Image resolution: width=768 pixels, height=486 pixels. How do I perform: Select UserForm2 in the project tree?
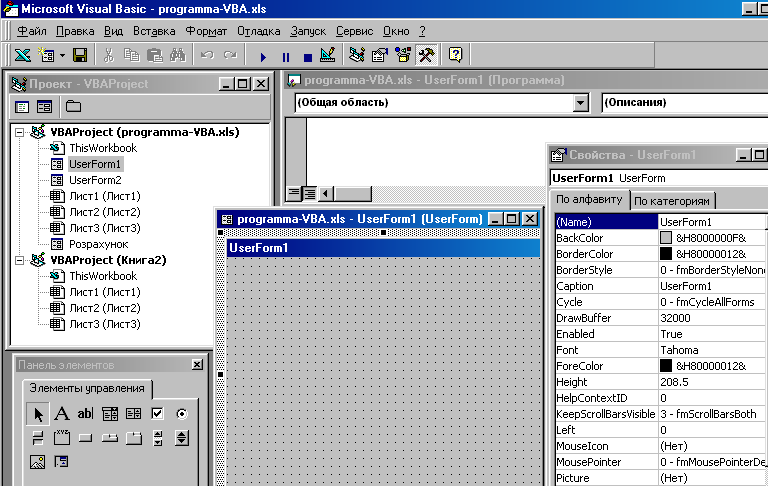(95, 180)
